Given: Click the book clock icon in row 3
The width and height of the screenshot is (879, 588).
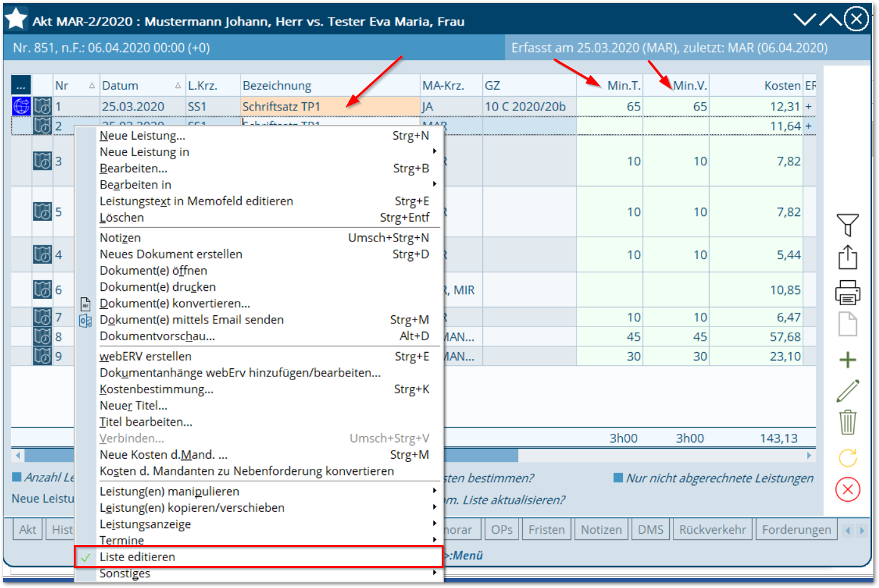Looking at the screenshot, I should pos(42,161).
